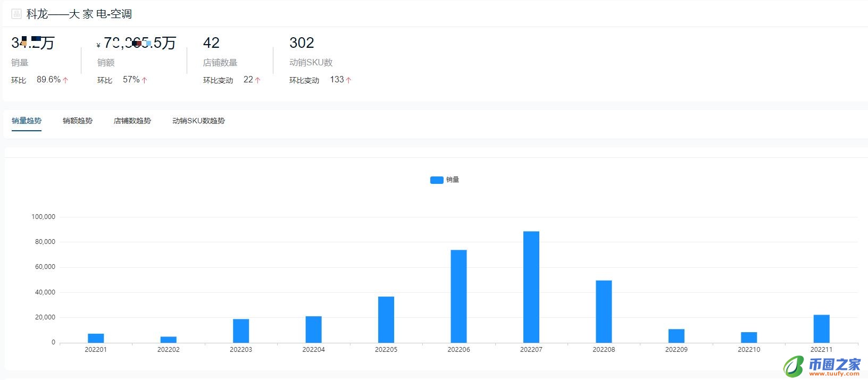Click the up arrow beside 133

pos(348,80)
